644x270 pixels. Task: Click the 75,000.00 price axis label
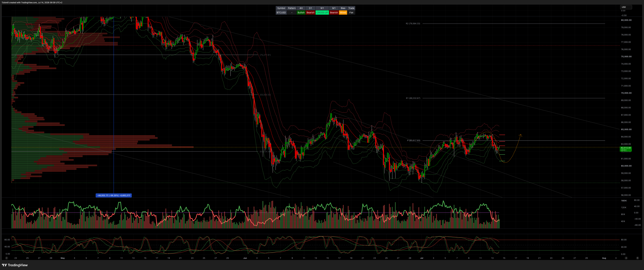pyautogui.click(x=626, y=56)
